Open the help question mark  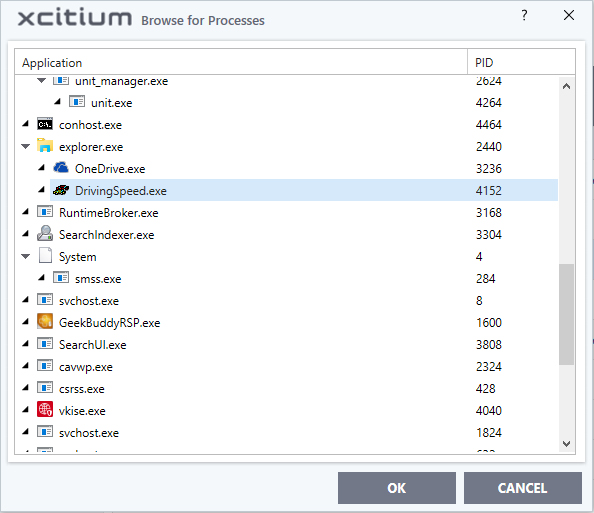coord(524,15)
